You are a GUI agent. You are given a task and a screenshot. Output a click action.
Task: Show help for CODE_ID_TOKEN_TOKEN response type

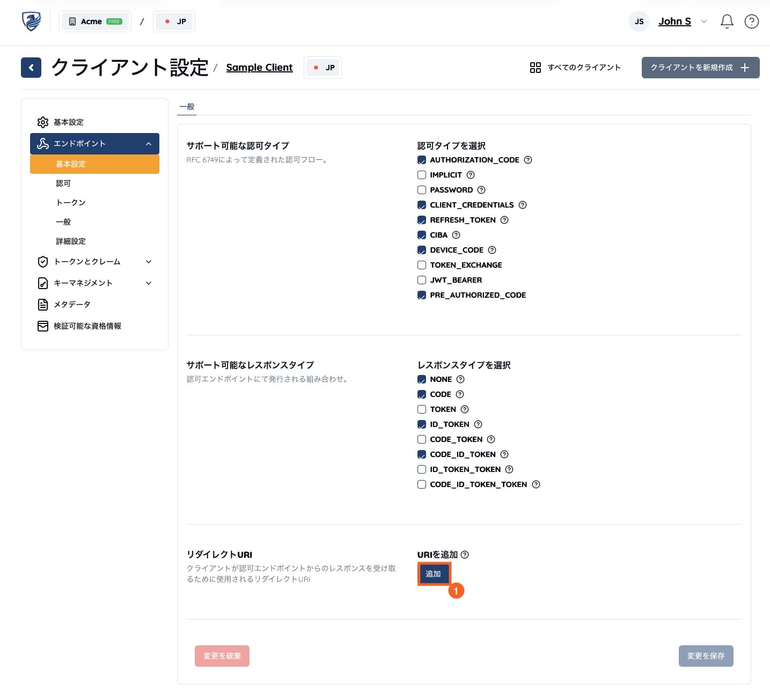tap(536, 484)
